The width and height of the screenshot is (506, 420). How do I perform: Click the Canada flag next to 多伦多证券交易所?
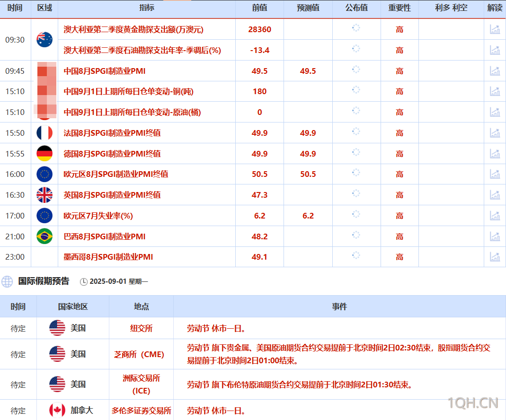[56, 411]
